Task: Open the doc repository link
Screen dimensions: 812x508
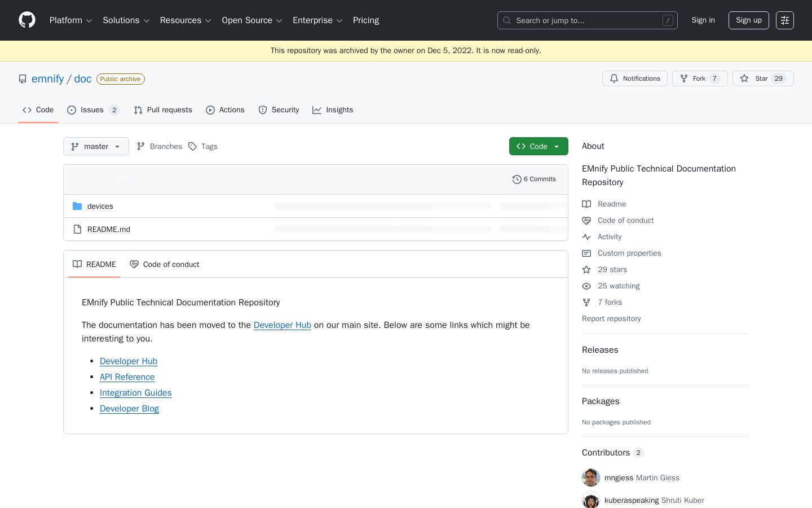Action: click(83, 79)
